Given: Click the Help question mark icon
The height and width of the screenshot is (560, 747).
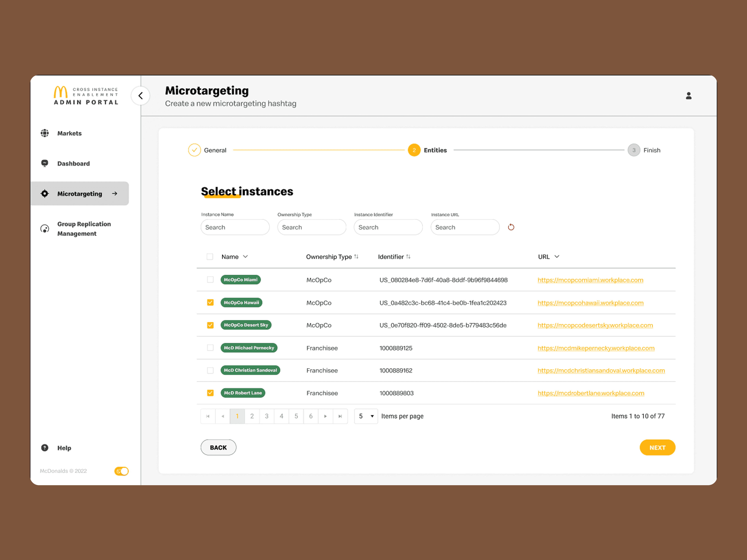Looking at the screenshot, I should [x=45, y=448].
